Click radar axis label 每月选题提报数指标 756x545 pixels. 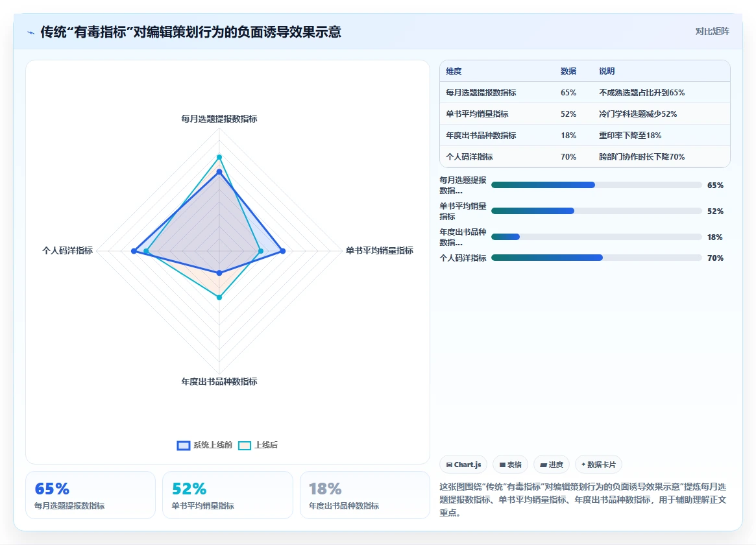coord(219,119)
